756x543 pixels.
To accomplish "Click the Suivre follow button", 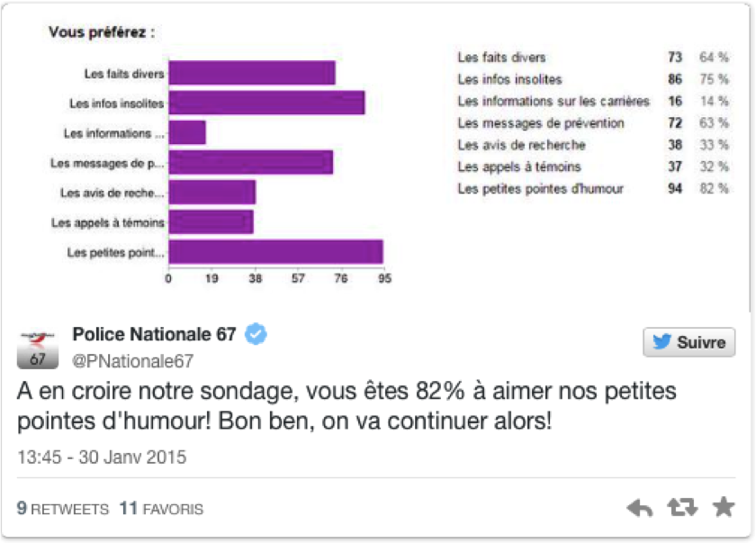I will coord(689,342).
